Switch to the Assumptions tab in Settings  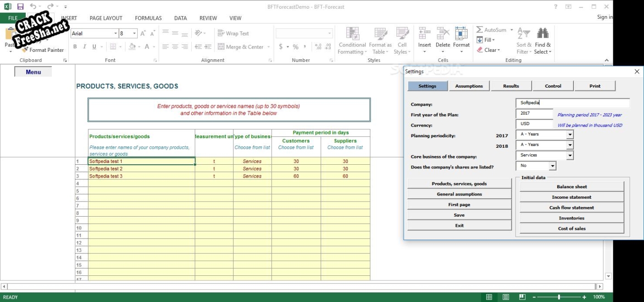(x=469, y=86)
